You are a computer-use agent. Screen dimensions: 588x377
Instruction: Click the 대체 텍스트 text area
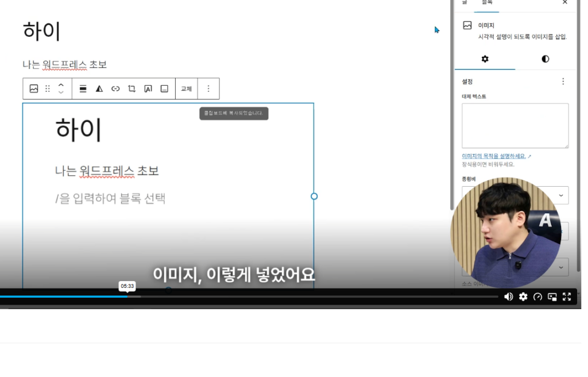coord(515,126)
